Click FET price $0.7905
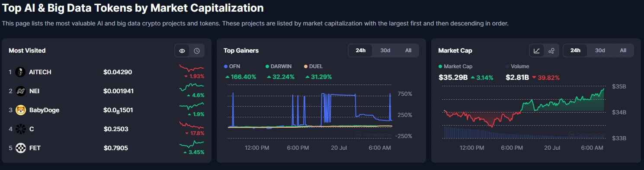This screenshot has width=644, height=170. click(x=116, y=148)
